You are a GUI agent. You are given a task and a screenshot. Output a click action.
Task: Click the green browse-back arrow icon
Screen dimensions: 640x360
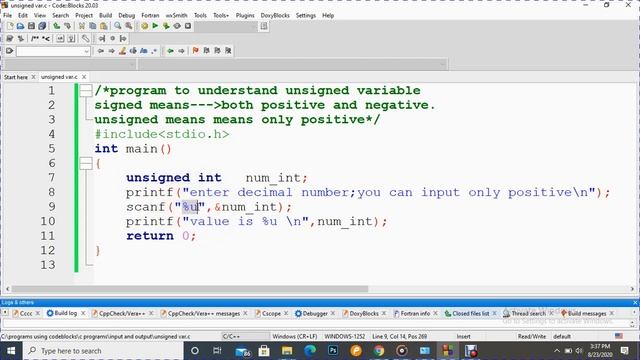coord(170,51)
